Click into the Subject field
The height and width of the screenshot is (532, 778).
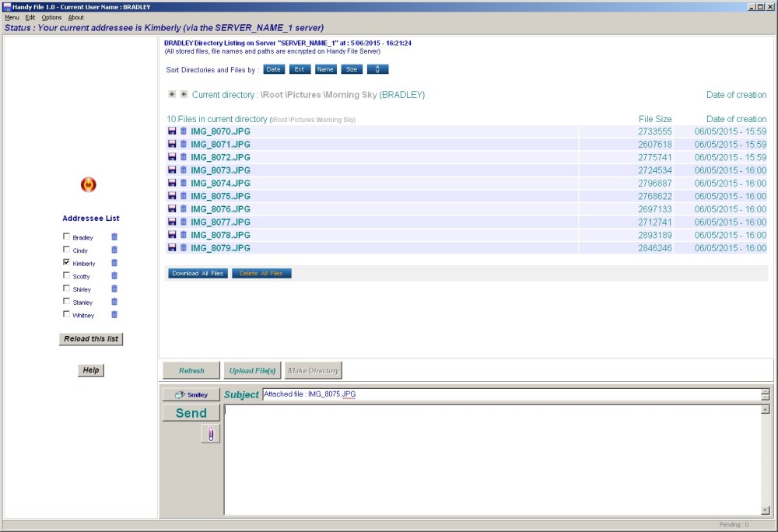(512, 394)
